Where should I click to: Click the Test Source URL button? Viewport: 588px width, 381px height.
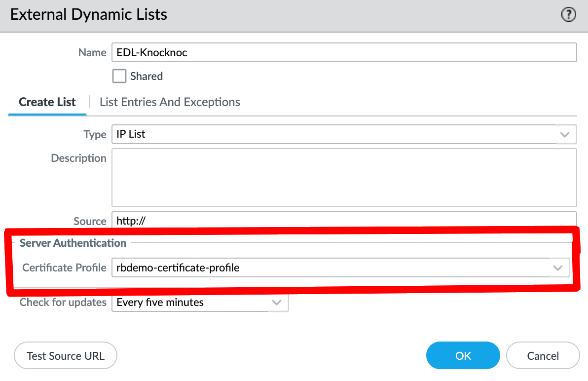[x=66, y=356]
